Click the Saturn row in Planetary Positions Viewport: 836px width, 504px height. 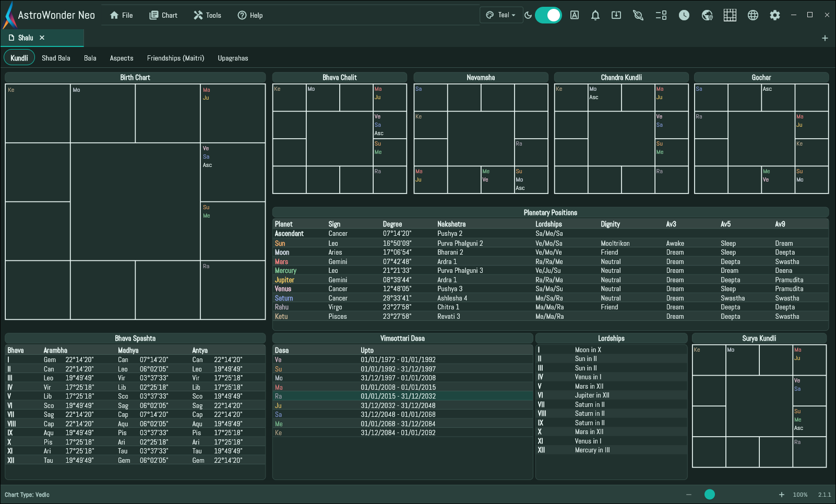(551, 298)
